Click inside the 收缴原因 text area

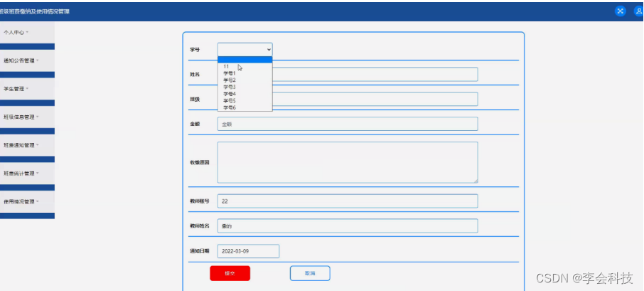348,162
